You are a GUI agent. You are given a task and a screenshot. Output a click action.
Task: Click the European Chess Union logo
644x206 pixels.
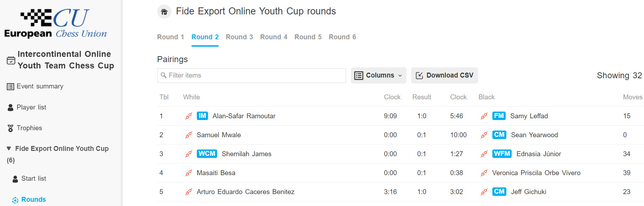click(x=56, y=23)
